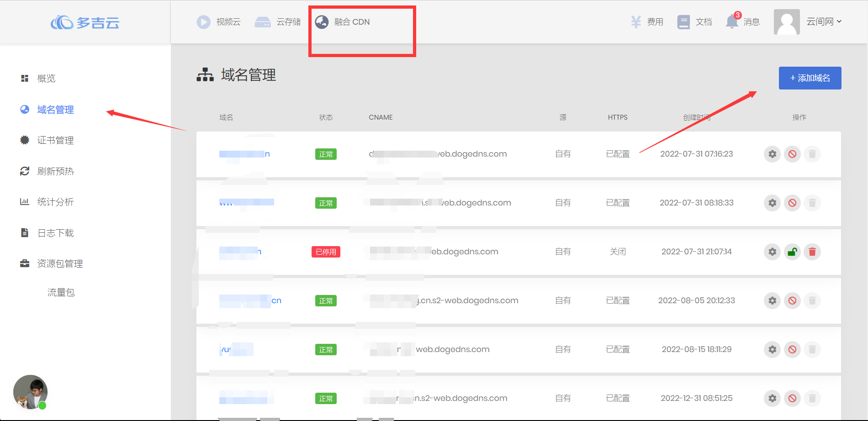Screen dimensions: 868x421
Task: Select the 融合 CDN globe icon
Action: point(323,21)
